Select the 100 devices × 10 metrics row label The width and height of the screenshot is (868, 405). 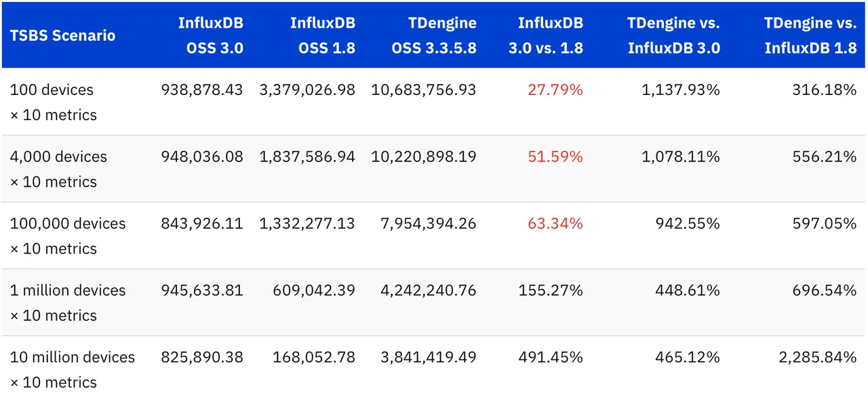(x=53, y=102)
